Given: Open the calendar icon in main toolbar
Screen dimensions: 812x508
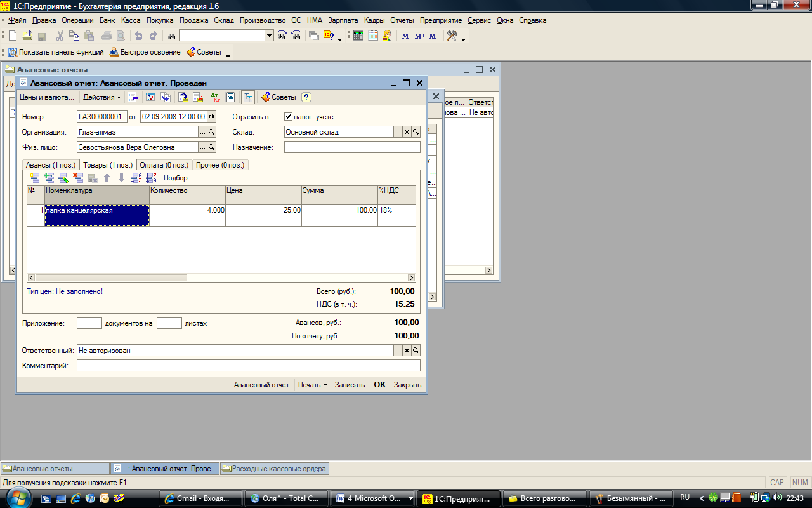Looking at the screenshot, I should tap(372, 36).
